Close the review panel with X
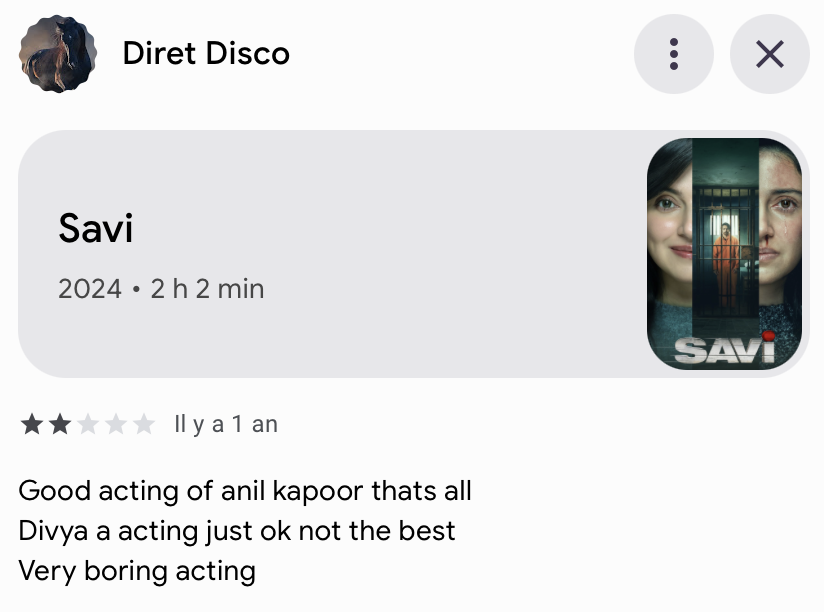The width and height of the screenshot is (824, 612). [x=769, y=54]
